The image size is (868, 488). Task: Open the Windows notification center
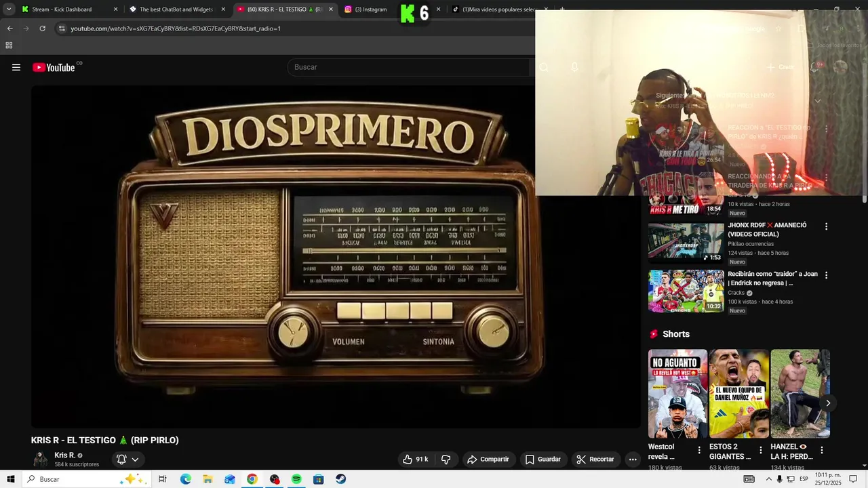click(x=853, y=479)
